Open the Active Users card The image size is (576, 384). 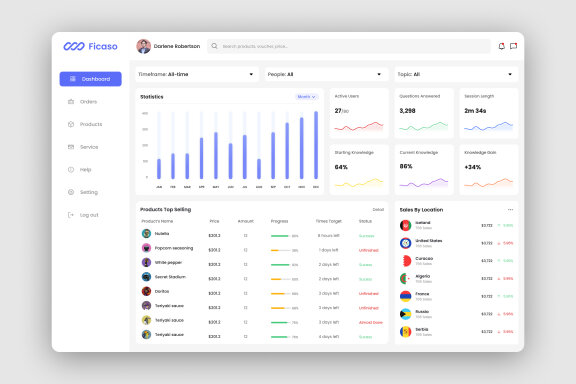click(359, 113)
